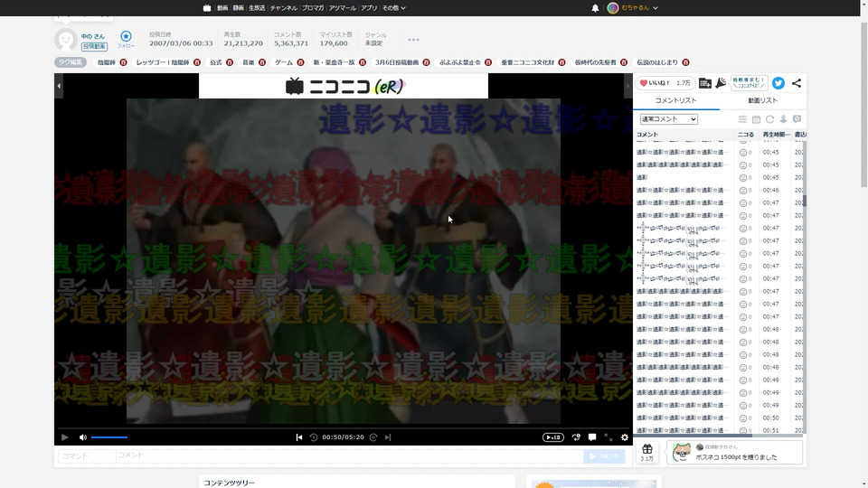
Task: Open 生放送 in the top navigation
Action: pyautogui.click(x=256, y=8)
